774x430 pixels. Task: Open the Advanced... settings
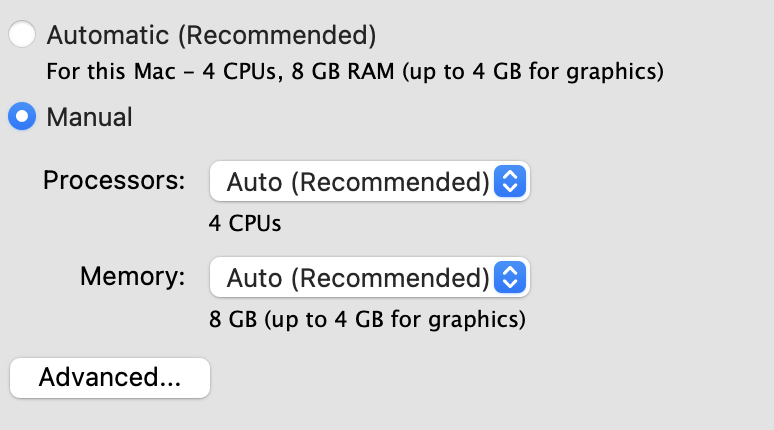click(x=110, y=377)
